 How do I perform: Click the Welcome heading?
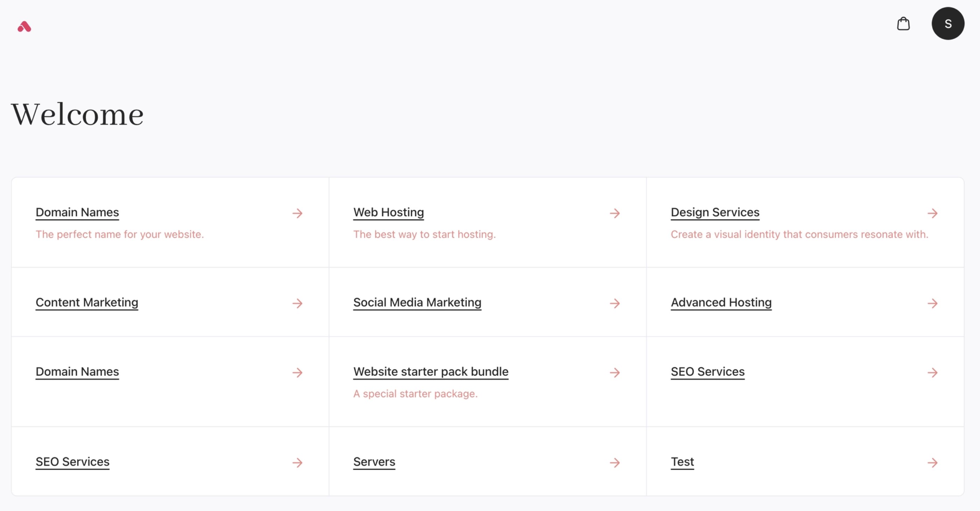click(x=77, y=114)
